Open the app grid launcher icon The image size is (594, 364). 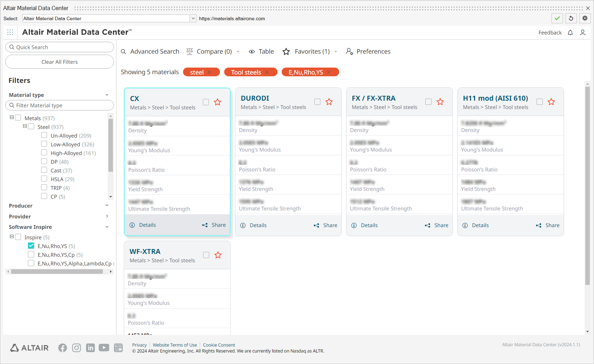pyautogui.click(x=10, y=32)
